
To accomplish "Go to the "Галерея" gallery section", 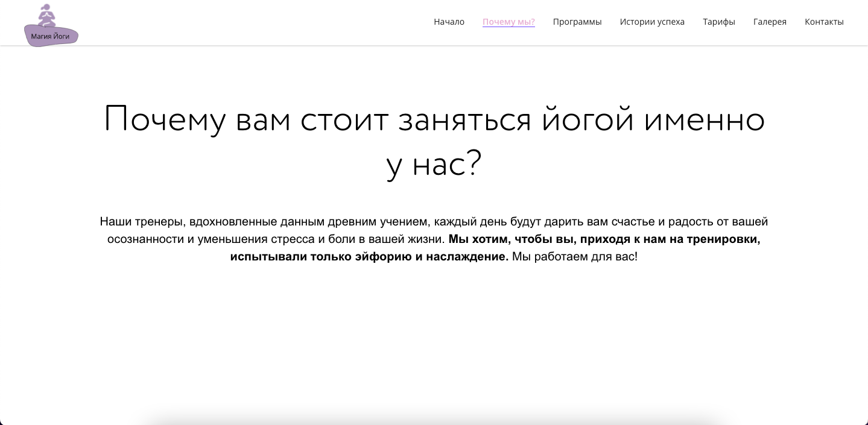I will click(x=770, y=22).
